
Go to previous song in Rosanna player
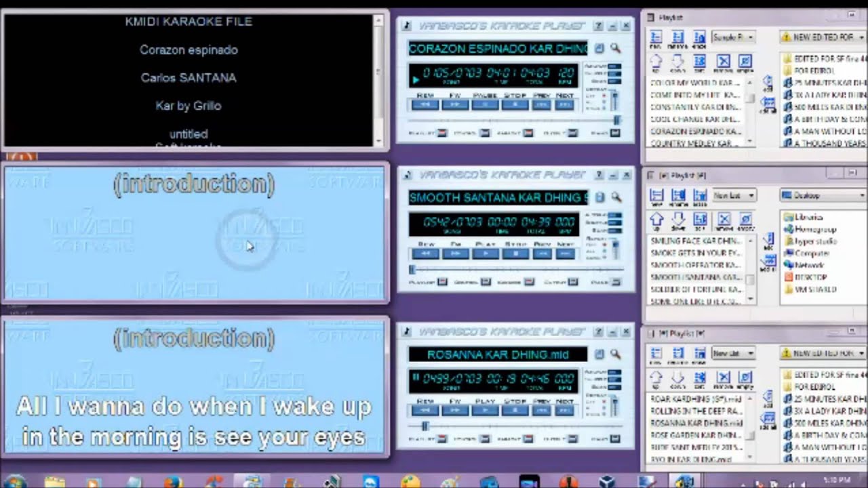coord(541,411)
